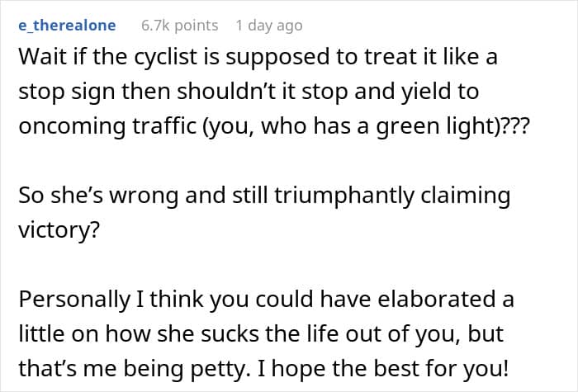The height and width of the screenshot is (392, 578).
Task: Click the "6.7k points" score
Action: tap(180, 25)
